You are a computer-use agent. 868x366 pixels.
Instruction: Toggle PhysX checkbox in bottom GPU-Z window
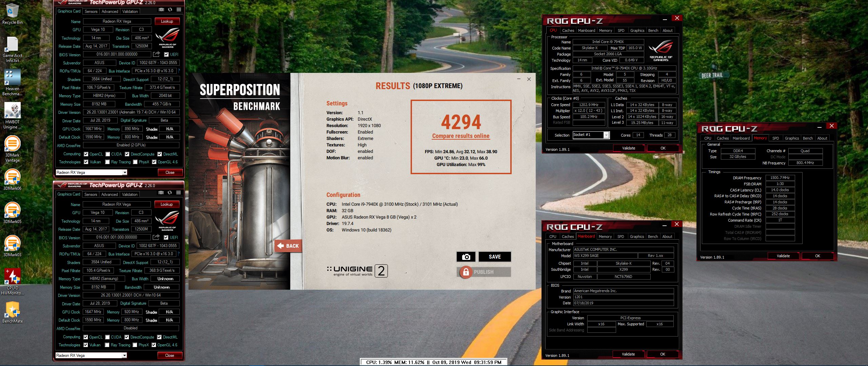pos(135,345)
